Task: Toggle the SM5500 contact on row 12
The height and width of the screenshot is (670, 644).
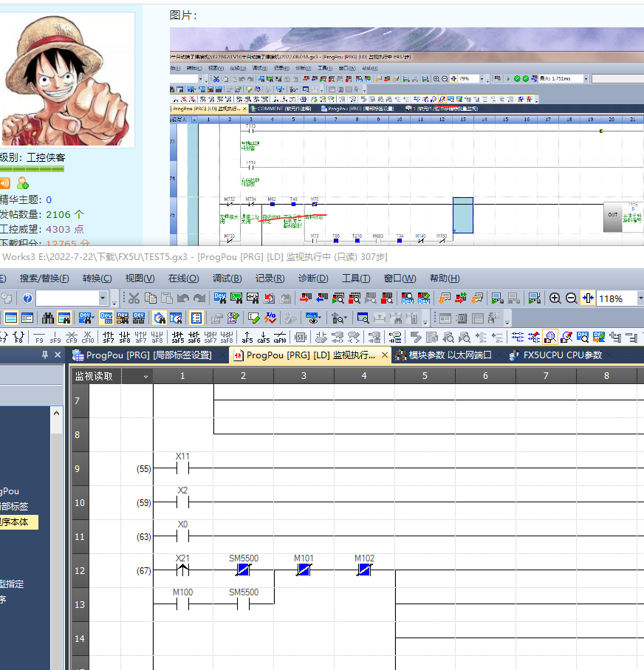Action: click(244, 570)
